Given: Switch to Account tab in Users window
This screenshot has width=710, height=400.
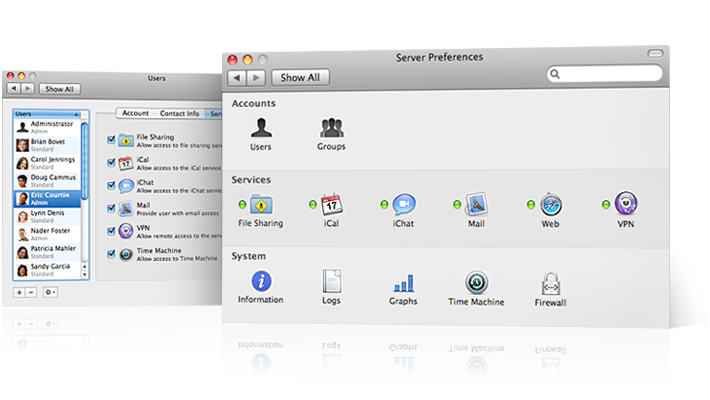Looking at the screenshot, I should click(135, 113).
